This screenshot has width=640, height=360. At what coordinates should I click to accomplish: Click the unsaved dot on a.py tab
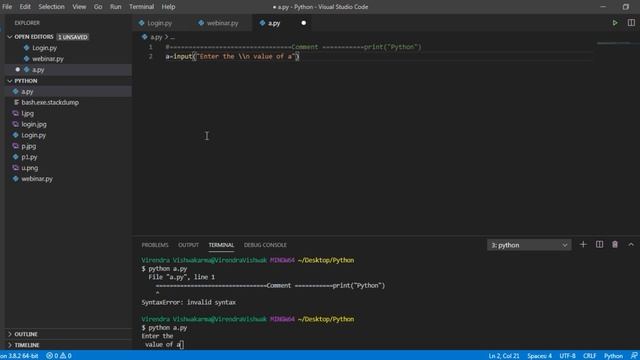pyautogui.click(x=303, y=23)
